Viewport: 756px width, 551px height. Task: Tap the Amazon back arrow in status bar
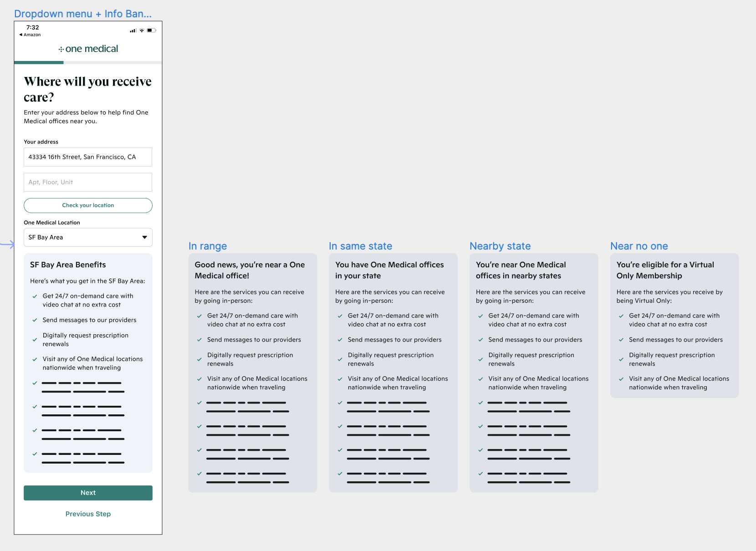click(30, 35)
